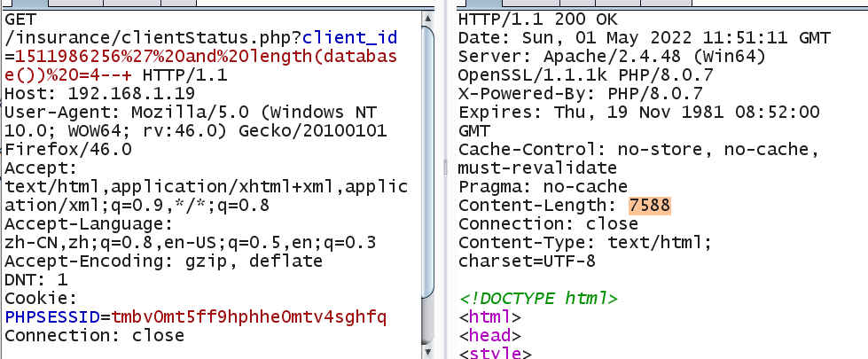The image size is (868, 359).
Task: Click the "<!DOCTYPE html>" line
Action: pos(537,299)
